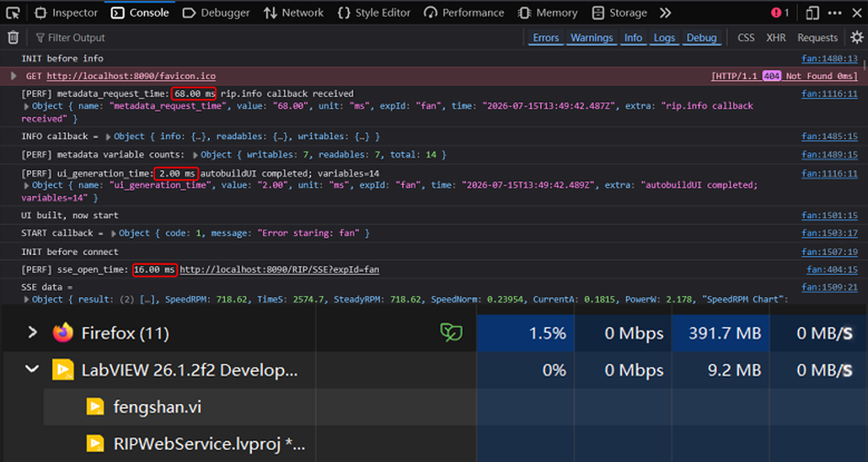Show more devtools tabs via chevron

(x=665, y=13)
